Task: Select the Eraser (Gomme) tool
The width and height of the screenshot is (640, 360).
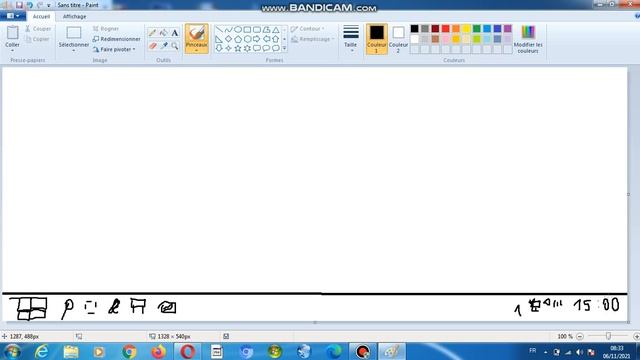Action: point(152,45)
